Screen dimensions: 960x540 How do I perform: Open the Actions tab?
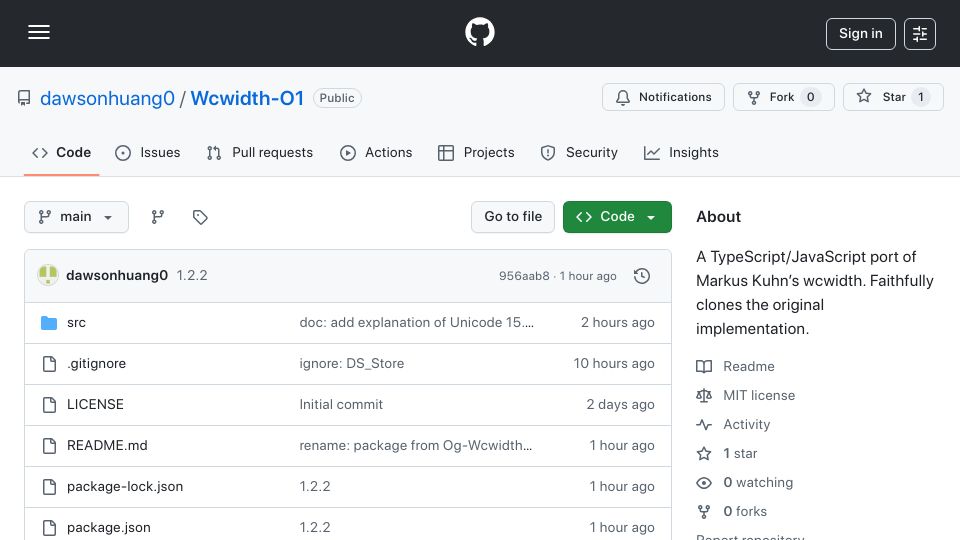pos(376,152)
